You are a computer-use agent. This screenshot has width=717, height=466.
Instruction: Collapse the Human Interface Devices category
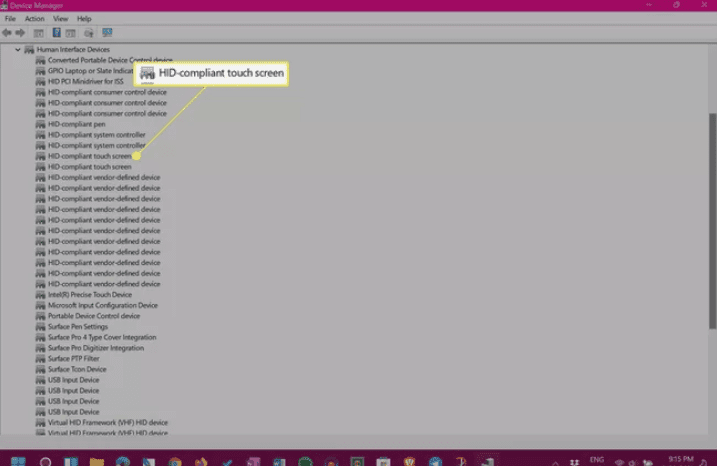[17, 49]
